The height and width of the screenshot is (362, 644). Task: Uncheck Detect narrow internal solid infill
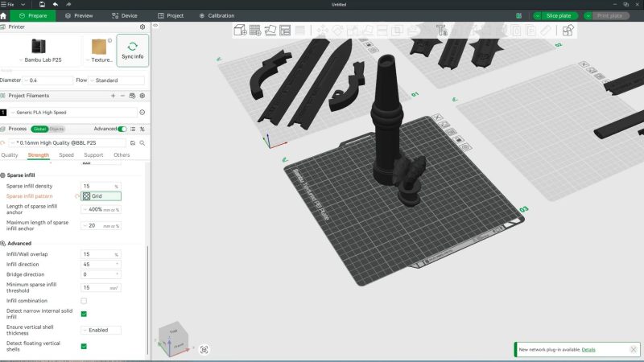point(84,314)
